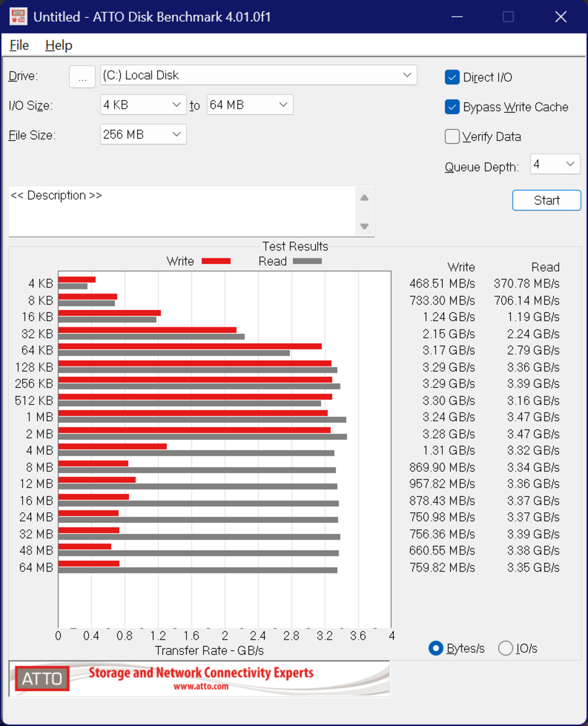588x726 pixels.
Task: Start the benchmark with Start button
Action: click(x=546, y=200)
